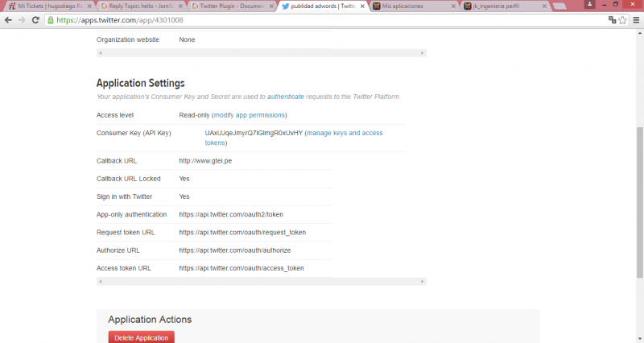Image resolution: width=644 pixels, height=343 pixels.
Task: Close the Mis aplicaciones tab
Action: coord(453,6)
